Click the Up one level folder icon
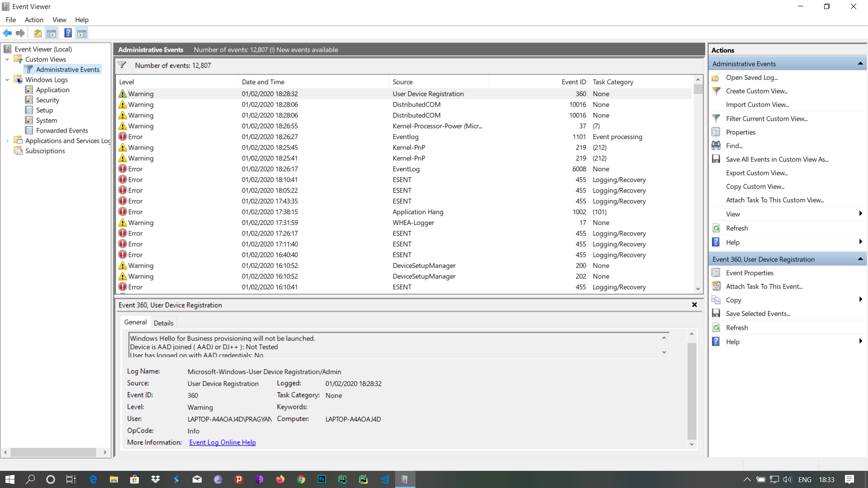 (38, 33)
